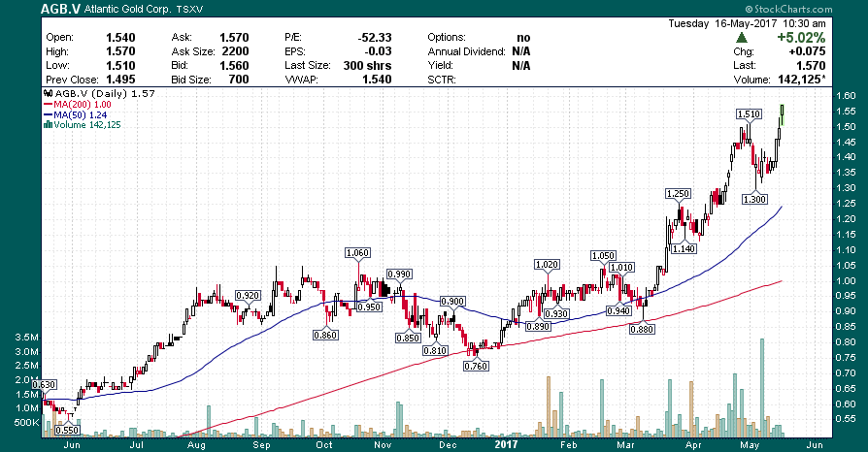Click the EPS value -0.03

[x=378, y=51]
